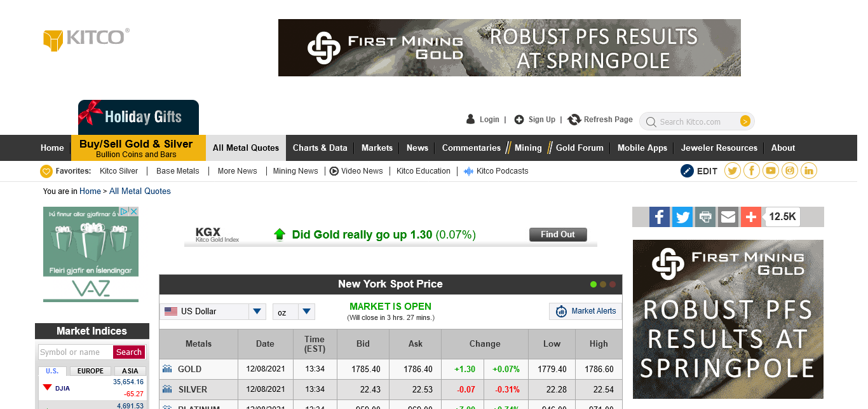The height and width of the screenshot is (409, 868).
Task: Open Kitco's Instagram icon
Action: [x=790, y=170]
